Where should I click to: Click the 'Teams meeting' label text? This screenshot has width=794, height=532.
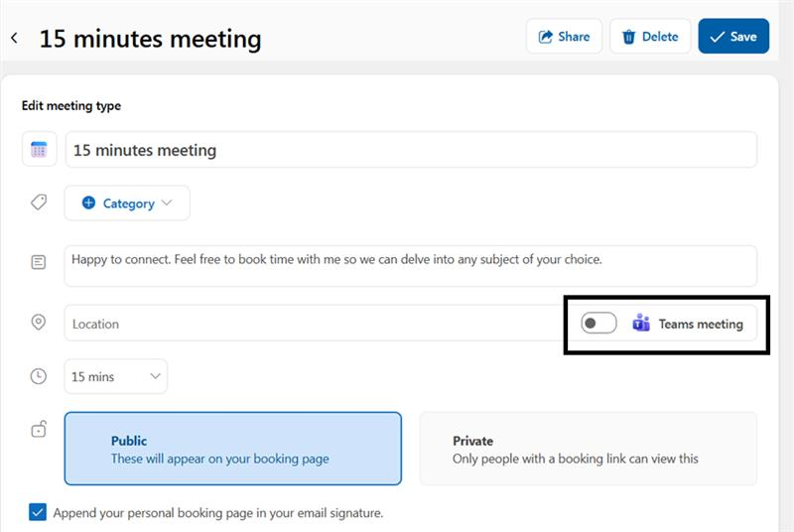pyautogui.click(x=701, y=324)
